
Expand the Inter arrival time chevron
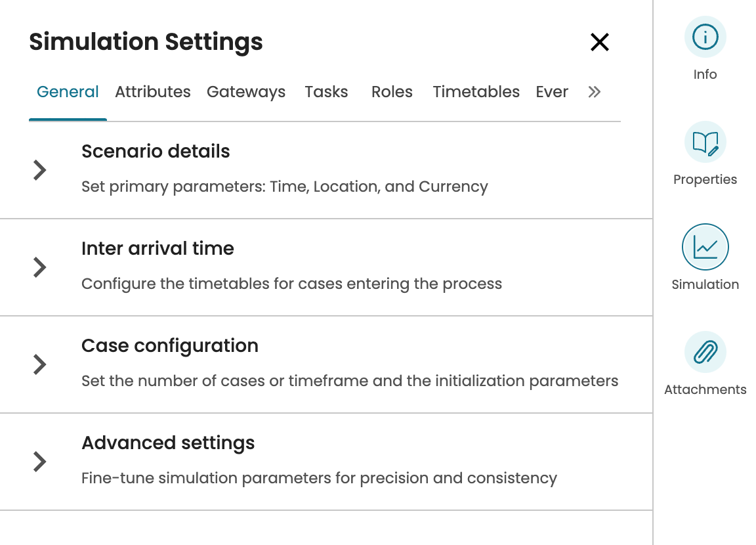(x=40, y=267)
